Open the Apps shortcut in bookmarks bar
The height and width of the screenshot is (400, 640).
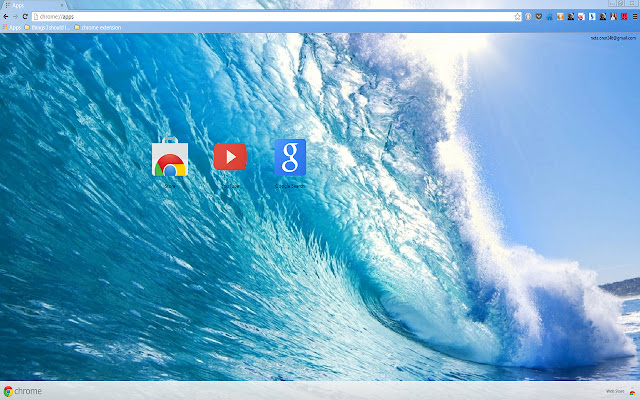pyautogui.click(x=12, y=27)
